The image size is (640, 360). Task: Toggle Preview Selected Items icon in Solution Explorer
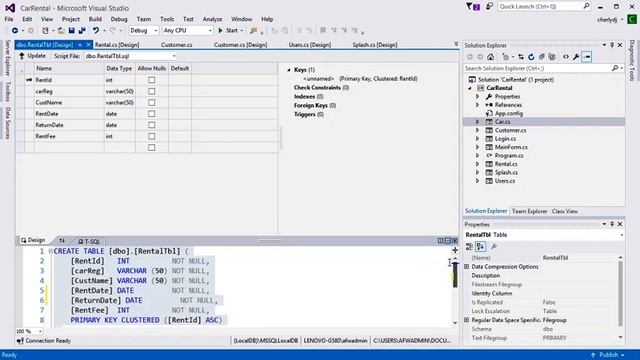587,57
